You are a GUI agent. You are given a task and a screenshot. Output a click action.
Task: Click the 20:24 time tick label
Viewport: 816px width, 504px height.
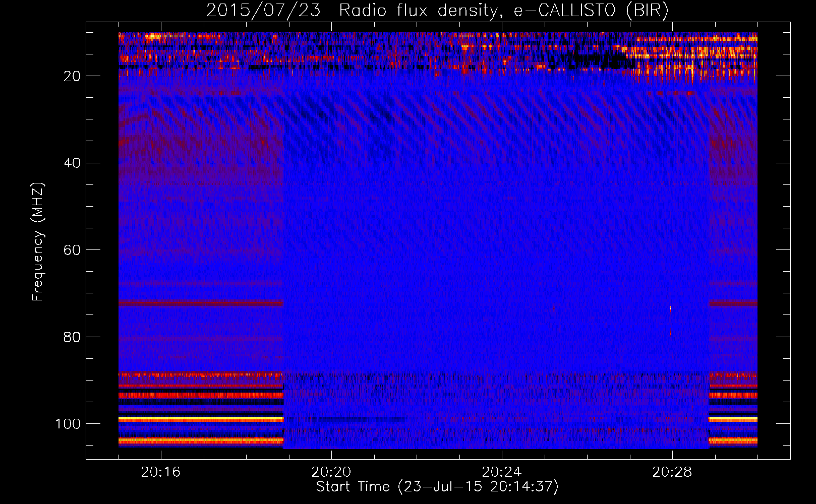click(501, 472)
